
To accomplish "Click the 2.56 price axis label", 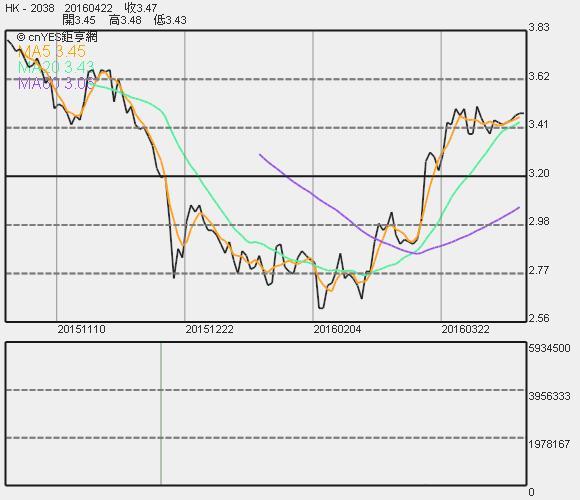I will tap(539, 318).
